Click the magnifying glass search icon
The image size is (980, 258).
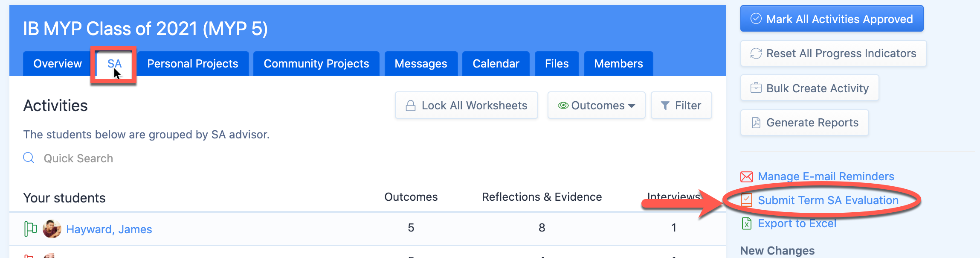point(29,158)
